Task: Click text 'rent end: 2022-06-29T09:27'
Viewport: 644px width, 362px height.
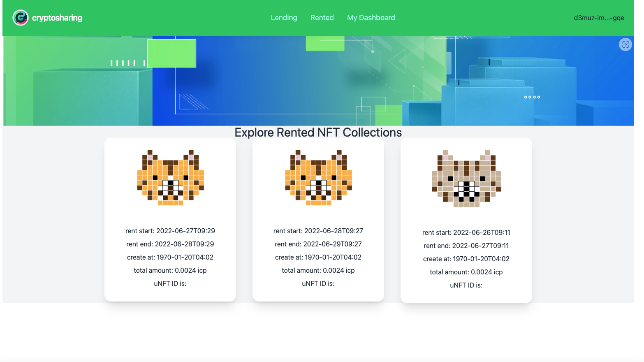Action: [318, 244]
